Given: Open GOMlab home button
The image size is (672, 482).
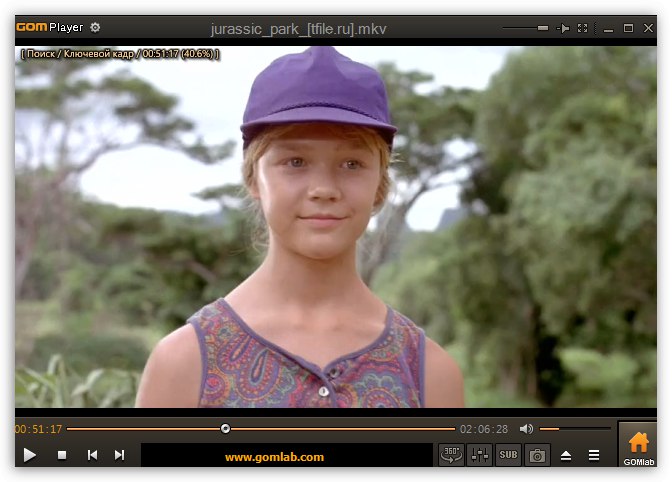Looking at the screenshot, I should [638, 444].
